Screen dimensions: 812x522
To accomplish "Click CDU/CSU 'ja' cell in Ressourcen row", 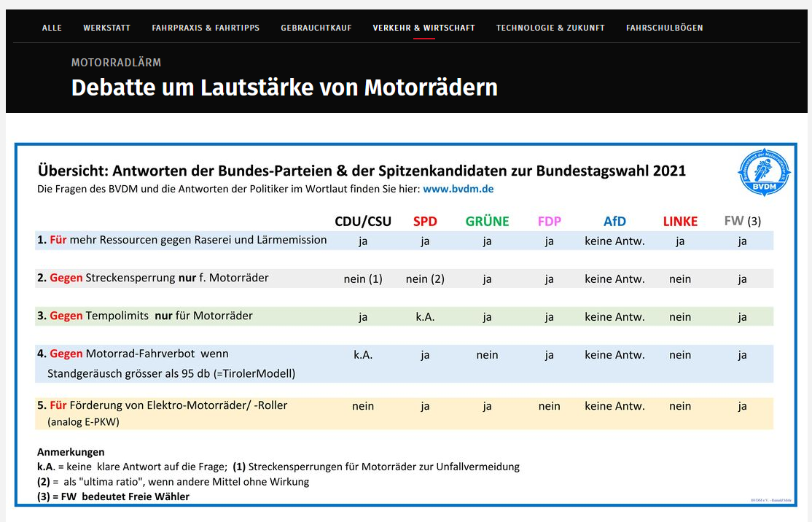I will pos(363,241).
